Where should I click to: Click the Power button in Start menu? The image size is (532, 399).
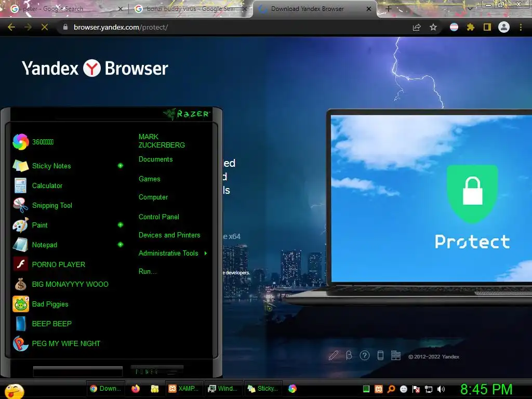tap(157, 371)
